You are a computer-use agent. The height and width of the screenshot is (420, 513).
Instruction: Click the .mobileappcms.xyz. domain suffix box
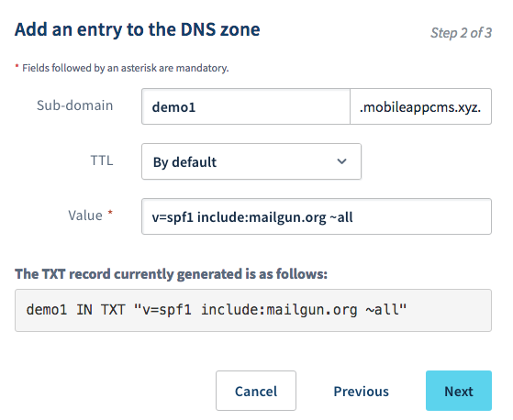(x=420, y=106)
